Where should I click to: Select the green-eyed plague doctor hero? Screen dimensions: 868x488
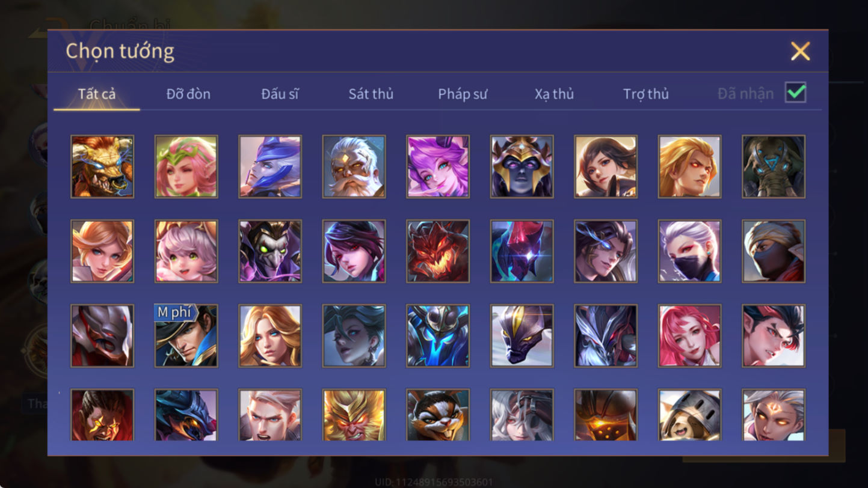pyautogui.click(x=270, y=251)
